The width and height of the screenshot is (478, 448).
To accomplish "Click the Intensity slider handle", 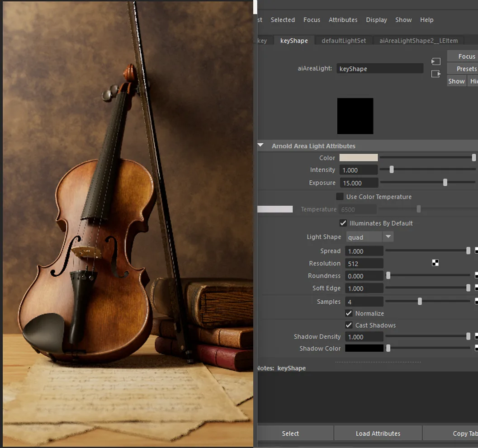I will [x=392, y=170].
